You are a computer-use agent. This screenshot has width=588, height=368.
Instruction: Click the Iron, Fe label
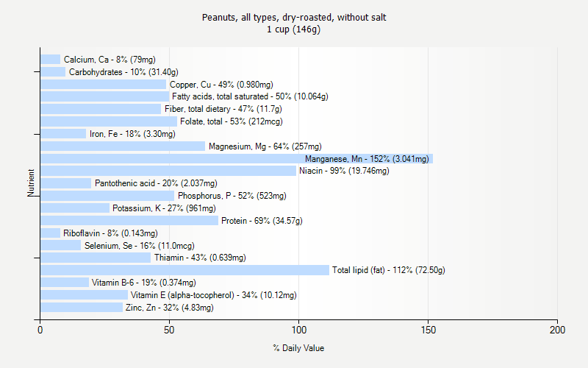click(x=132, y=134)
